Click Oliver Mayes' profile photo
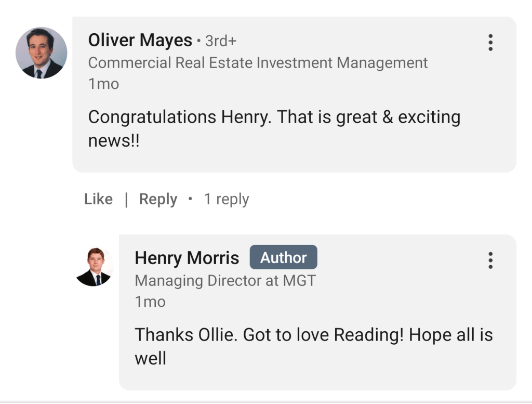 pyautogui.click(x=41, y=53)
